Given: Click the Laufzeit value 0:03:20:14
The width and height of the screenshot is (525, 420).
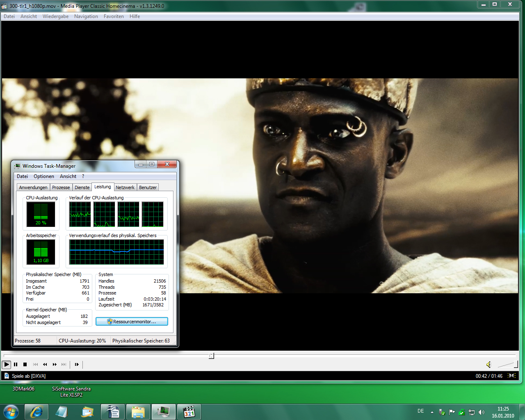Looking at the screenshot, I should click(x=155, y=299).
